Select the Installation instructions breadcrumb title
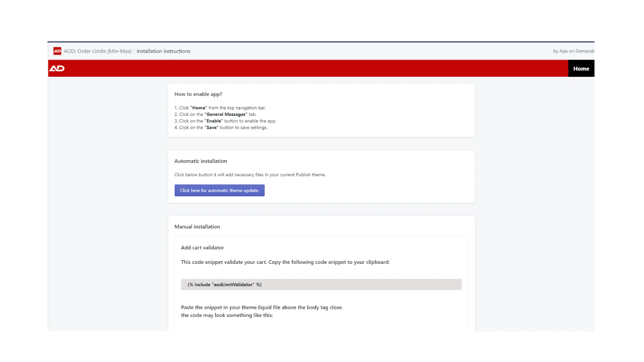The image size is (644, 362). coord(163,51)
